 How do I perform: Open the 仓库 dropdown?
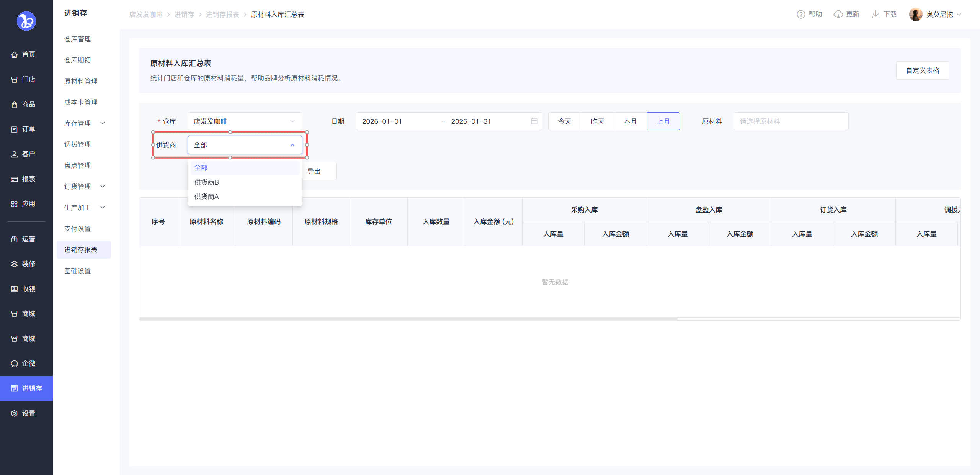(244, 121)
